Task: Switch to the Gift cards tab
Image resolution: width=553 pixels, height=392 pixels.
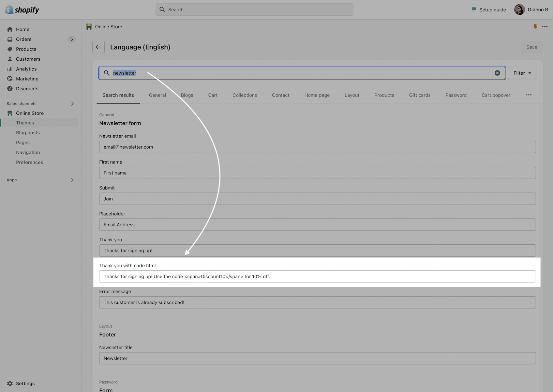Action: [x=420, y=95]
